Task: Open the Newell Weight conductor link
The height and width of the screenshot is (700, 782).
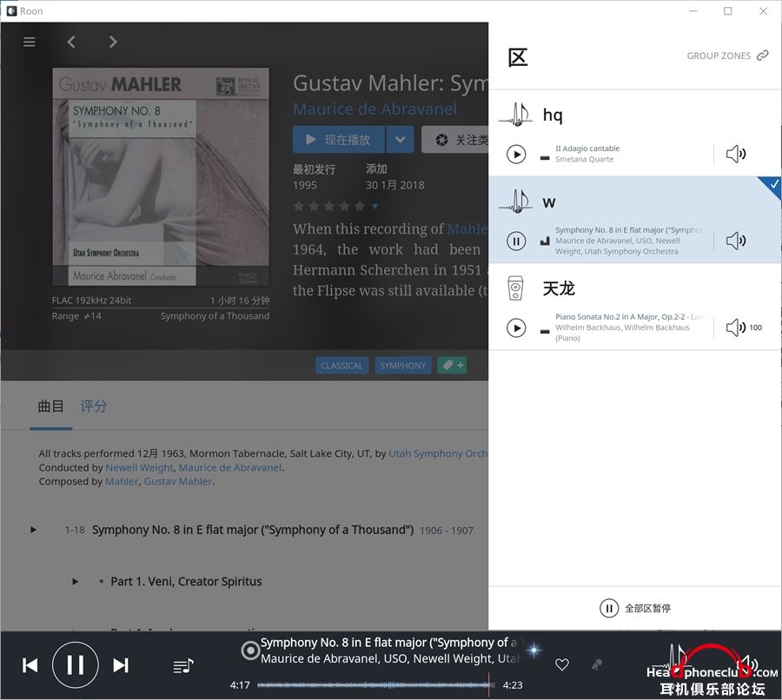Action: click(140, 467)
